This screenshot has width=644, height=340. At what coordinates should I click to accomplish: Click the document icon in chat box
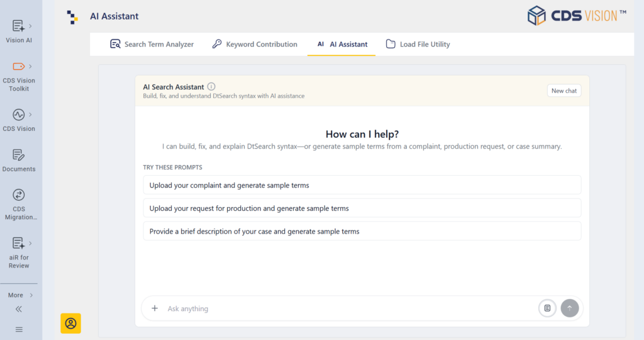547,308
